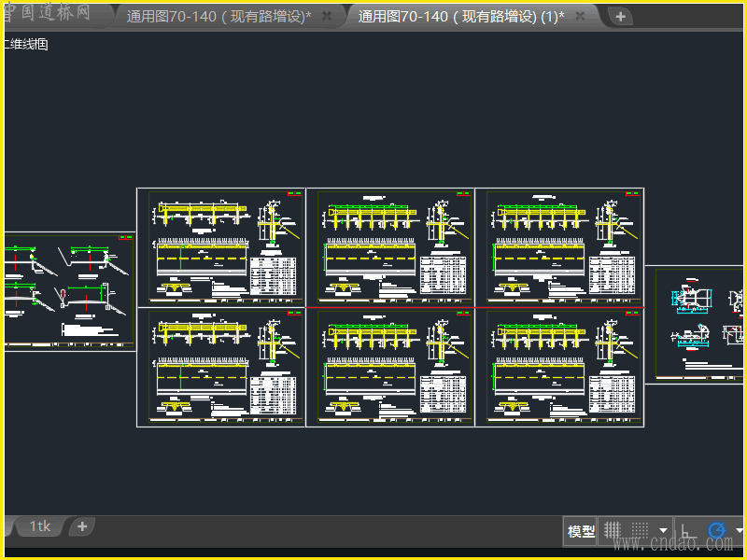Close the 通用图70-140 (现有路增设) (1)* tab
This screenshot has width=747, height=560.
(x=581, y=17)
